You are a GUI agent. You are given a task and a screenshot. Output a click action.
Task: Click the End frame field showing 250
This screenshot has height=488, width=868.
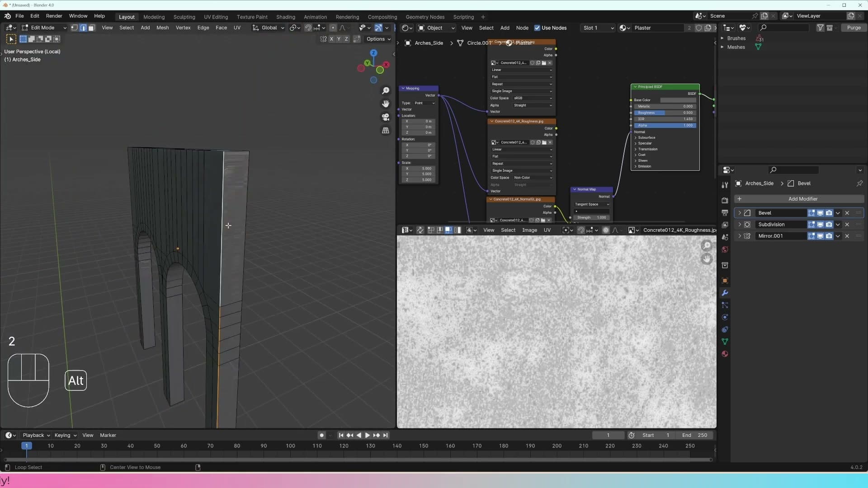point(695,435)
